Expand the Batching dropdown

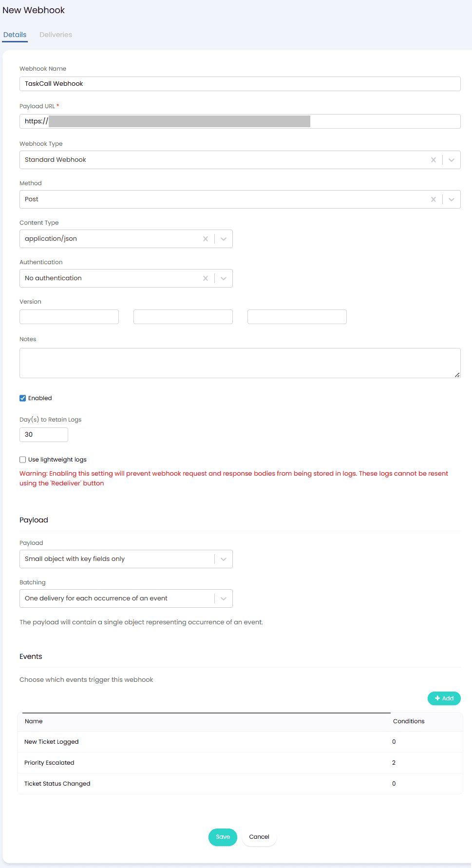click(x=223, y=598)
